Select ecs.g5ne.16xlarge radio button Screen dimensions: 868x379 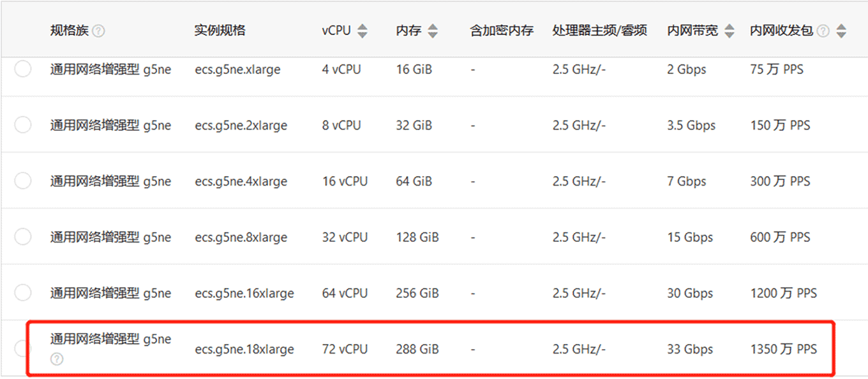tap(23, 294)
